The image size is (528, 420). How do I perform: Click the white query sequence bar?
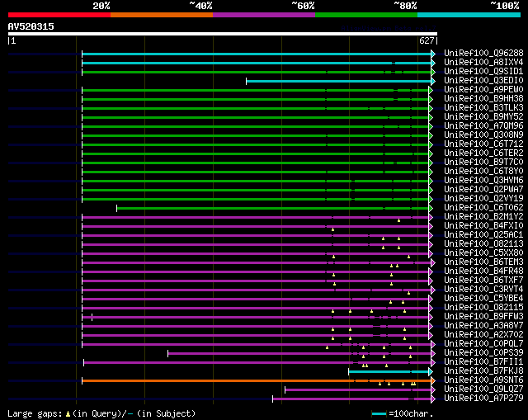tap(223, 34)
